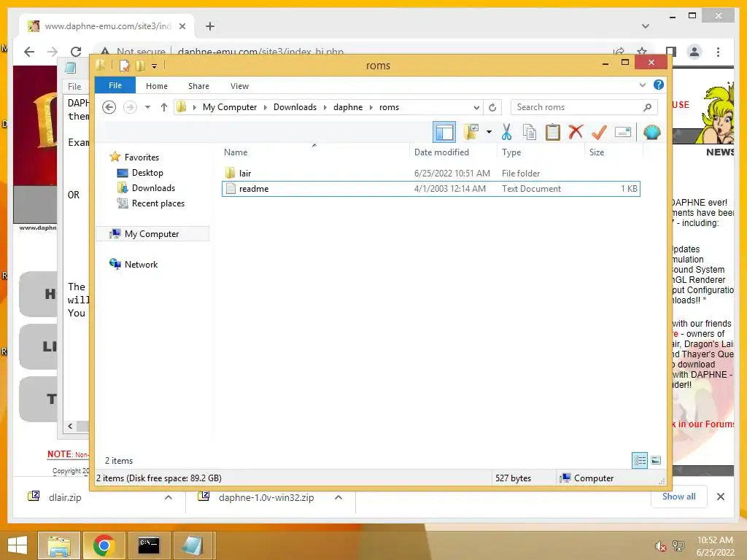Click the red X Delete icon
747x560 pixels.
pyautogui.click(x=576, y=131)
